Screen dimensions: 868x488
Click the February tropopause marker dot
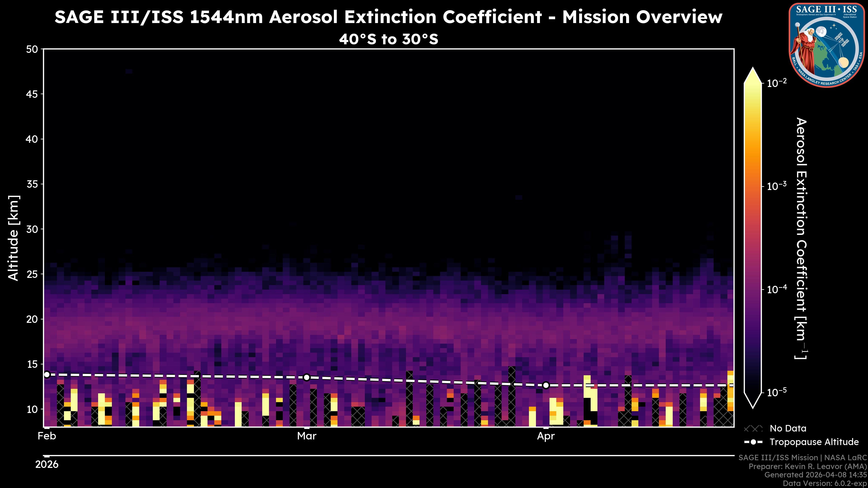tap(47, 375)
